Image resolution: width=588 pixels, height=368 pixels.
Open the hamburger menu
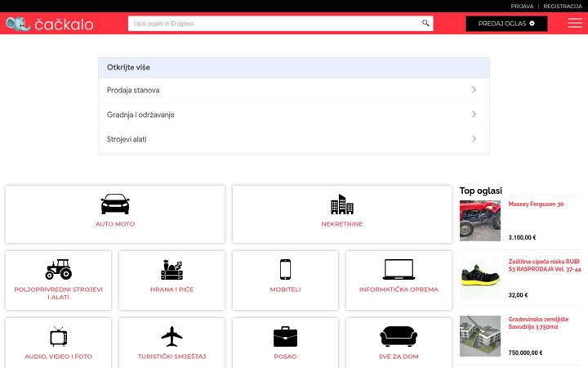click(x=574, y=23)
